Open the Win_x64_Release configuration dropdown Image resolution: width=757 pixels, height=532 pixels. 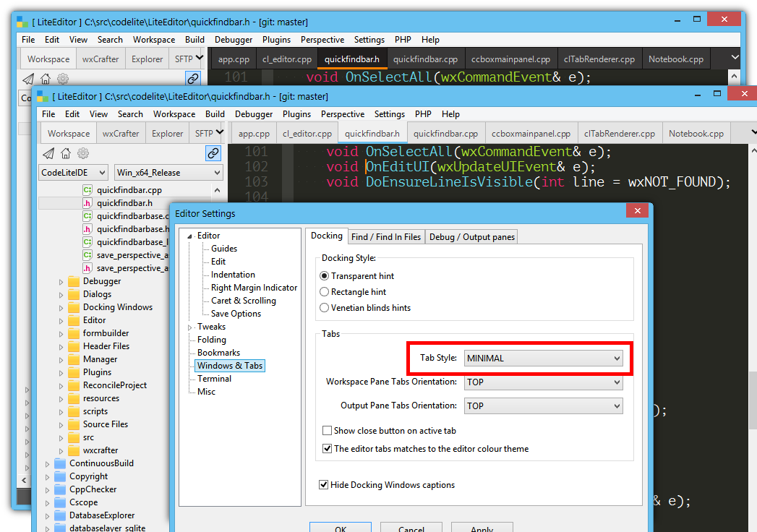click(168, 172)
